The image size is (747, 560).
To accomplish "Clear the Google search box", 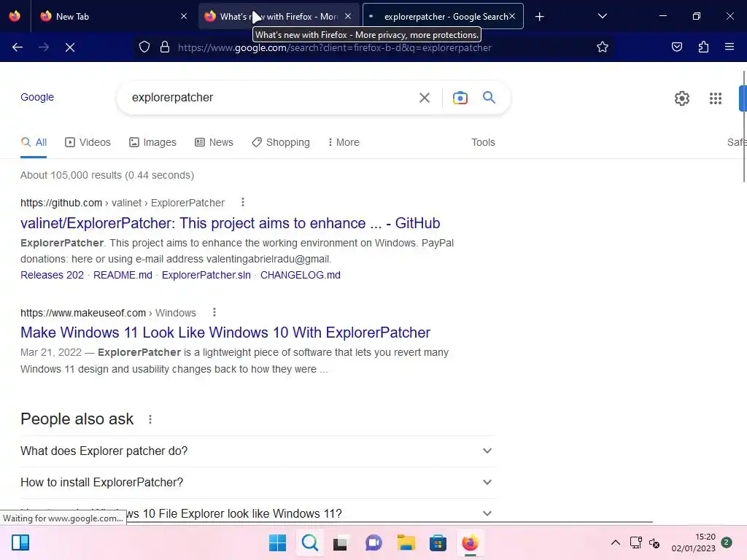I will click(x=424, y=98).
